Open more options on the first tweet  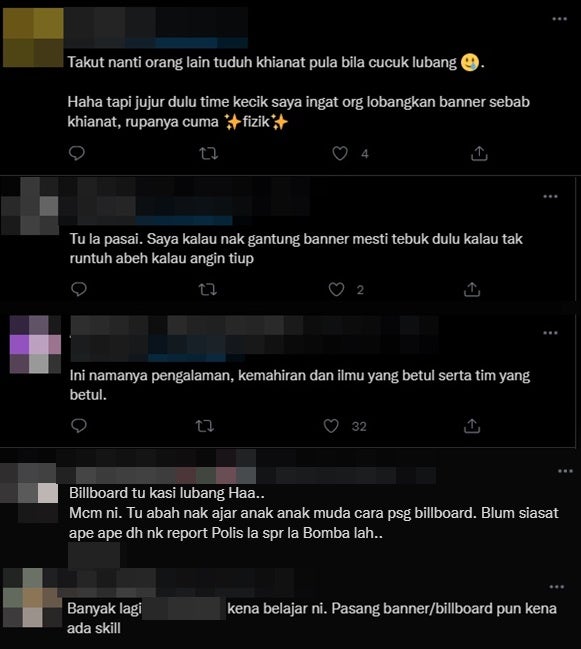[x=559, y=19]
